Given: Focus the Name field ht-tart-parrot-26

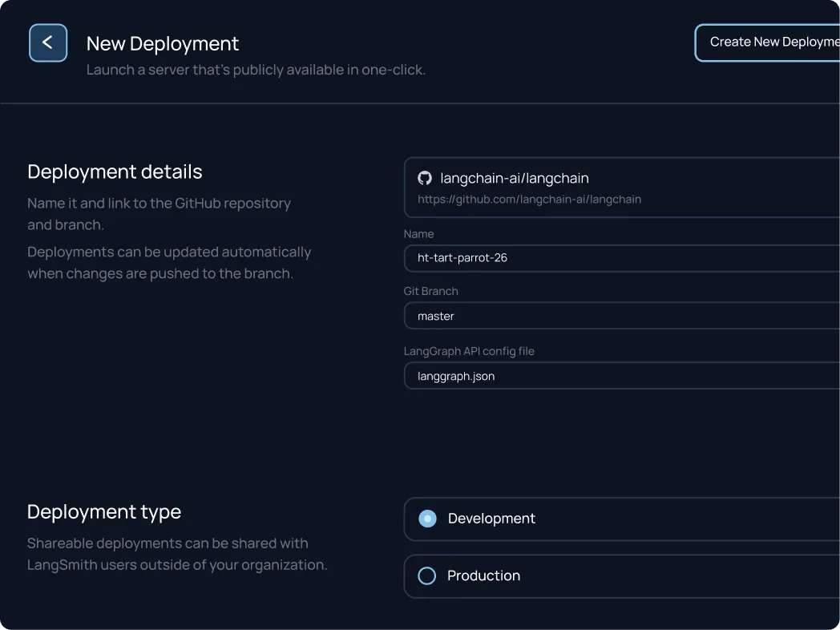Looking at the screenshot, I should coord(621,258).
